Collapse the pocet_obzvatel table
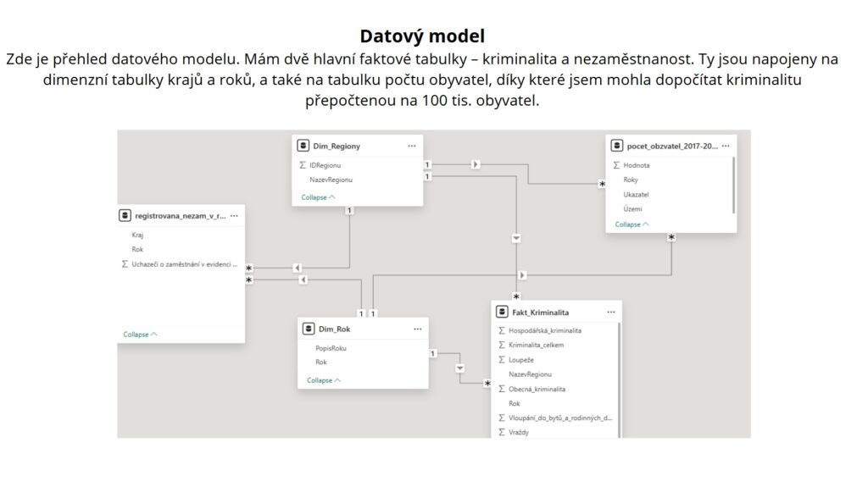Image resolution: width=868 pixels, height=487 pixels. coord(632,224)
